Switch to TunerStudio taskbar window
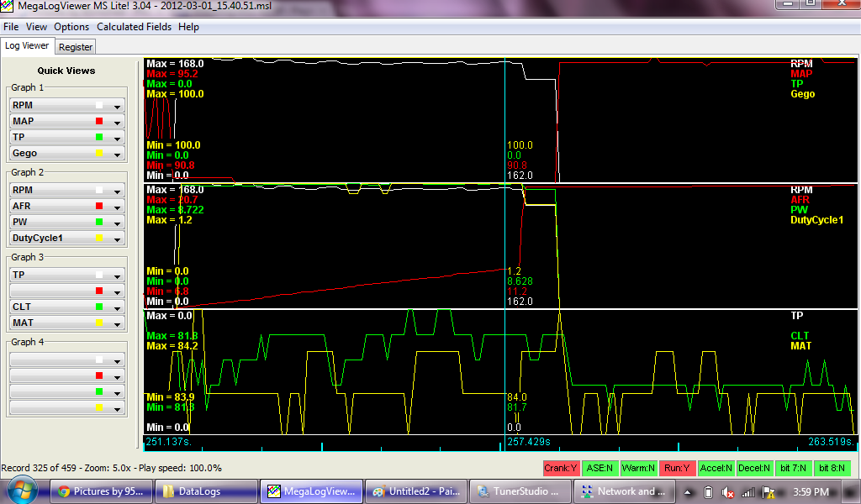 (521, 491)
